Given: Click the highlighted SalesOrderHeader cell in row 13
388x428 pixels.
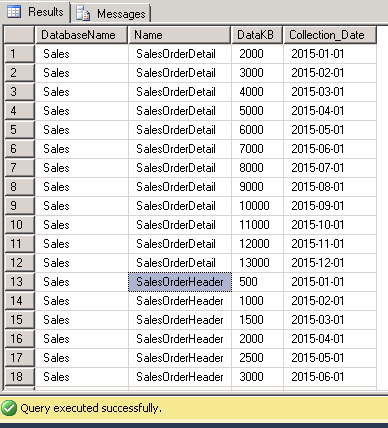Looking at the screenshot, I should pyautogui.click(x=180, y=282).
